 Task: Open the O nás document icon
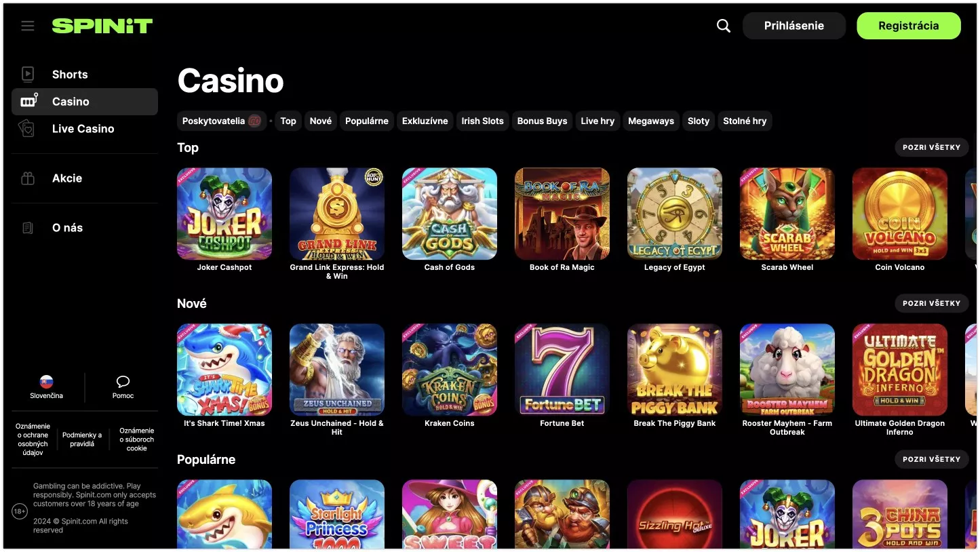click(28, 228)
